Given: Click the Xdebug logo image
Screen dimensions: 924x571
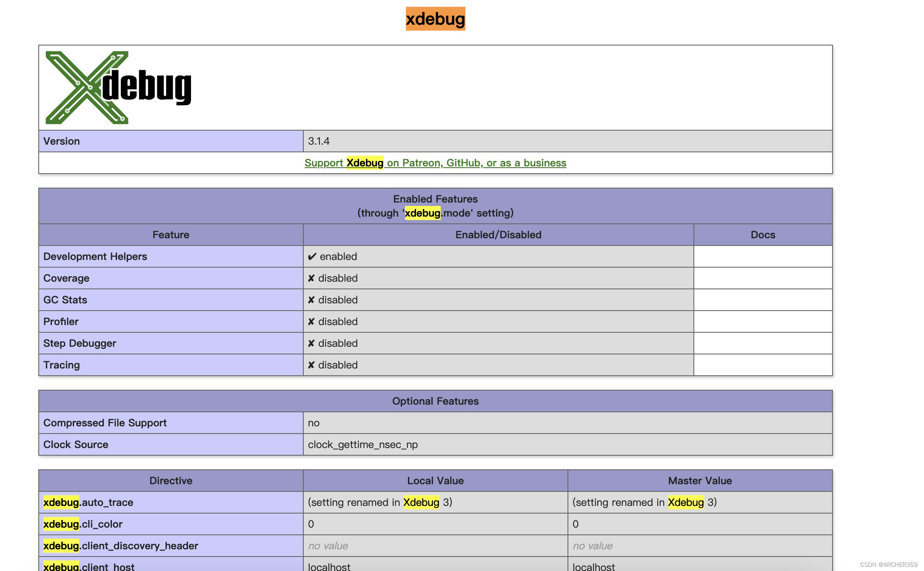Looking at the screenshot, I should 118,88.
